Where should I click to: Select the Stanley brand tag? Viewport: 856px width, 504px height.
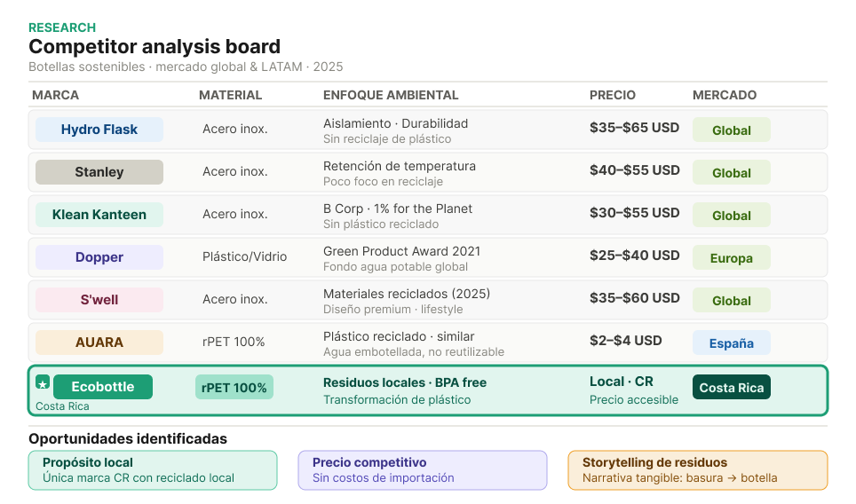point(99,172)
